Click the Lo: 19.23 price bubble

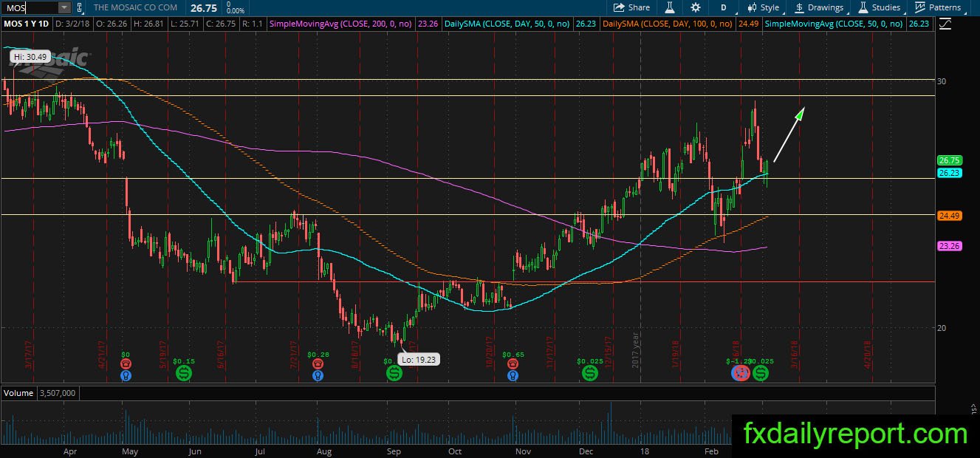coord(419,359)
